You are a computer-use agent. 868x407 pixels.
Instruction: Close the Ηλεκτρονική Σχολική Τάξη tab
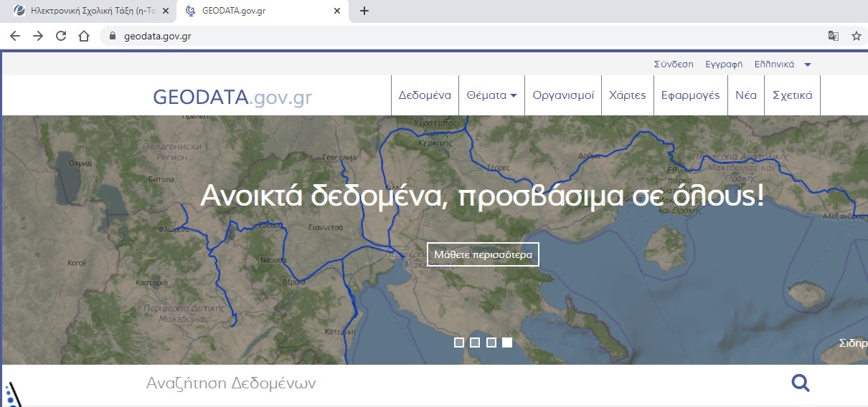(x=166, y=11)
